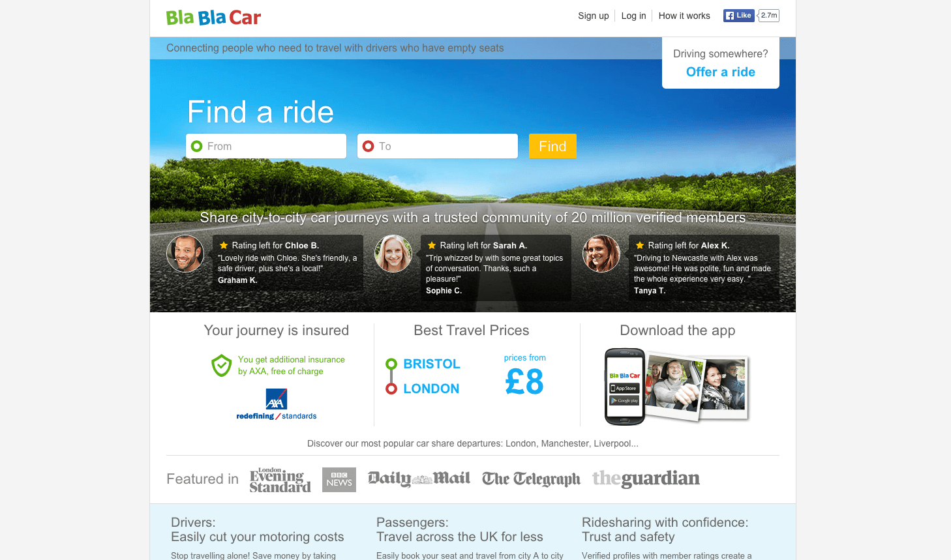Open the Log in page
This screenshot has width=951, height=560.
pos(633,16)
